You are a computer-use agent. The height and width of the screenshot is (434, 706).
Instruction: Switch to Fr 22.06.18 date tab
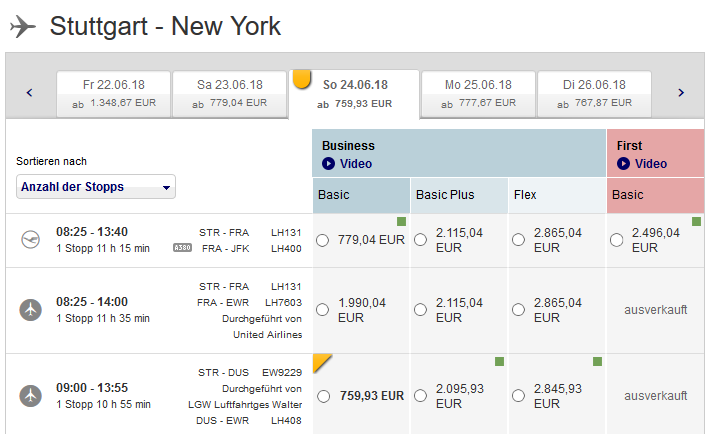point(114,94)
